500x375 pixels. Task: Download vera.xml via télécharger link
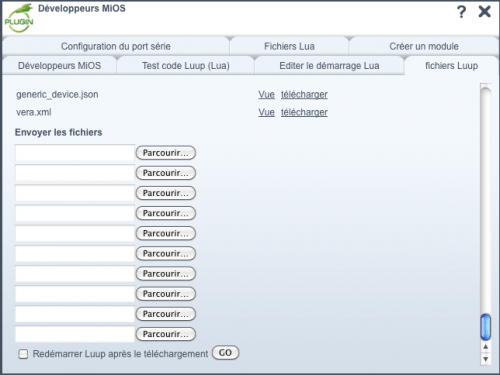(304, 112)
